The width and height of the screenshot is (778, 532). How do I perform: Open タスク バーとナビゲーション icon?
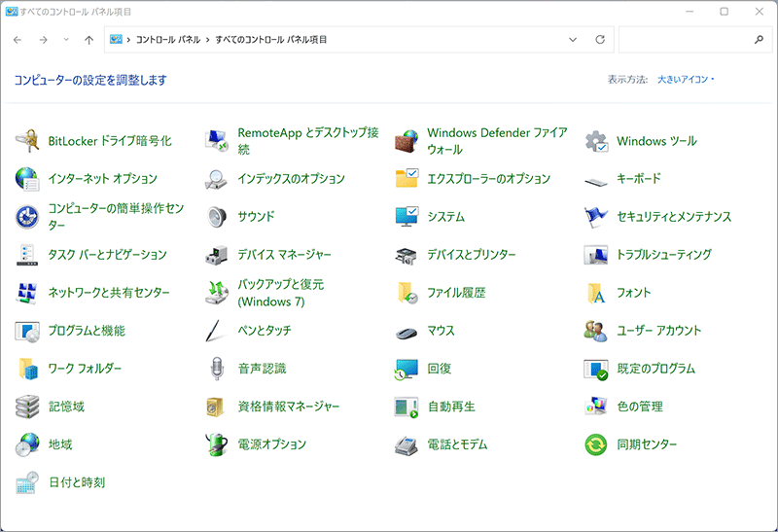pyautogui.click(x=27, y=255)
